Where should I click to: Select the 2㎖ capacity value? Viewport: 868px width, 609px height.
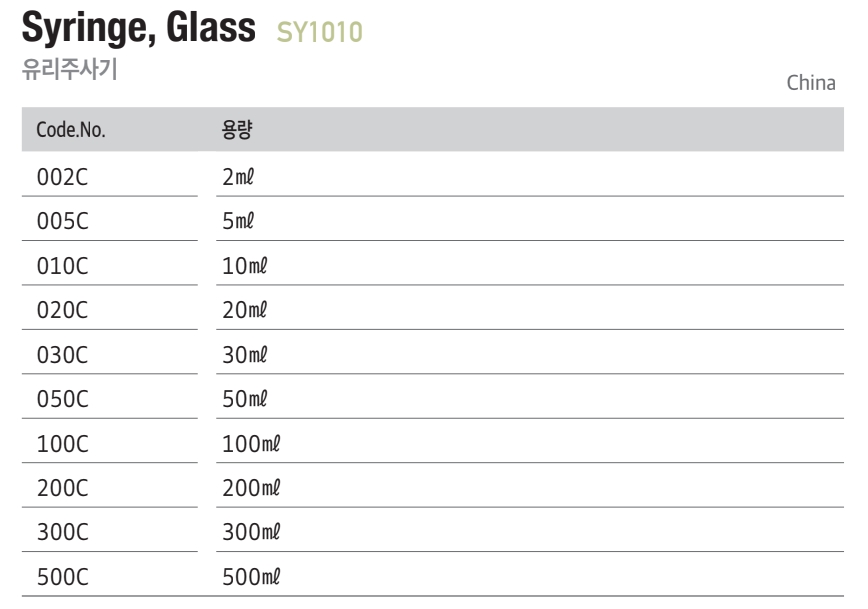pos(238,177)
